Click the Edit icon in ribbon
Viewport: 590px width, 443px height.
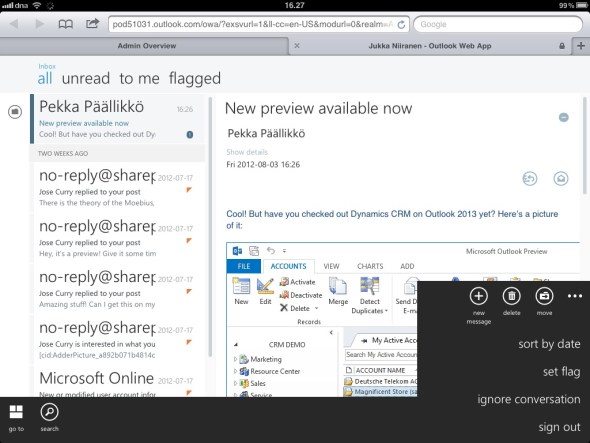[265, 291]
